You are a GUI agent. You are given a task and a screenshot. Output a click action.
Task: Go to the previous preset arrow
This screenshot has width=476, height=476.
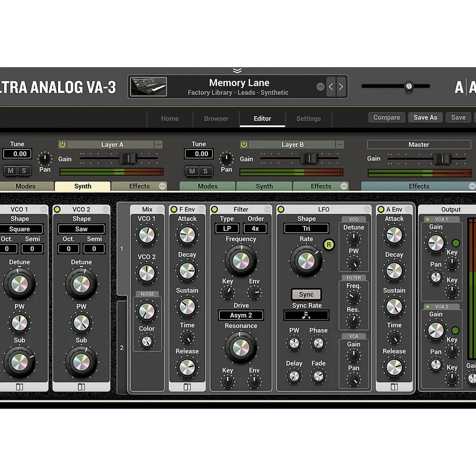331,87
